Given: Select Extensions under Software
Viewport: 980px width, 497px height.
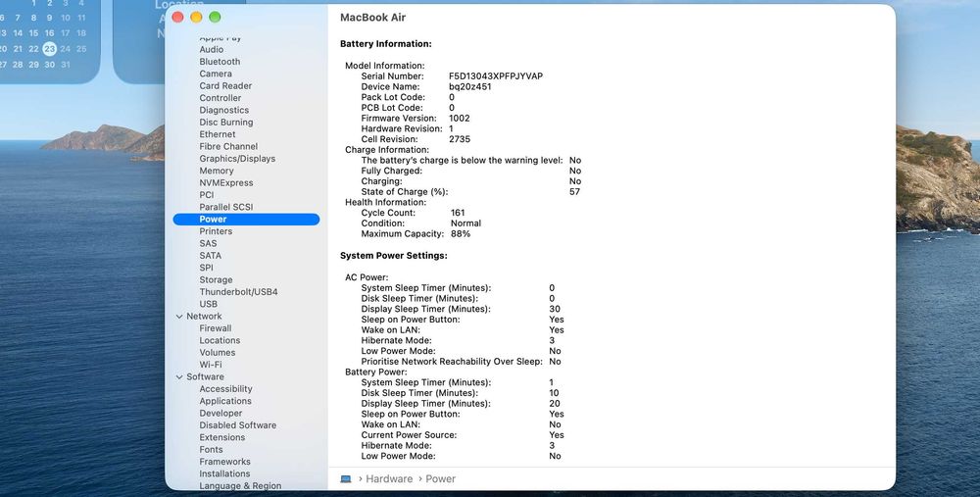Looking at the screenshot, I should (x=221, y=437).
